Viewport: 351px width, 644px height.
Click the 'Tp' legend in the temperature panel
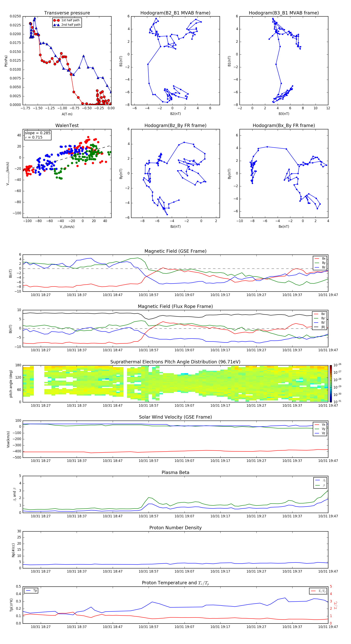pos(35,591)
